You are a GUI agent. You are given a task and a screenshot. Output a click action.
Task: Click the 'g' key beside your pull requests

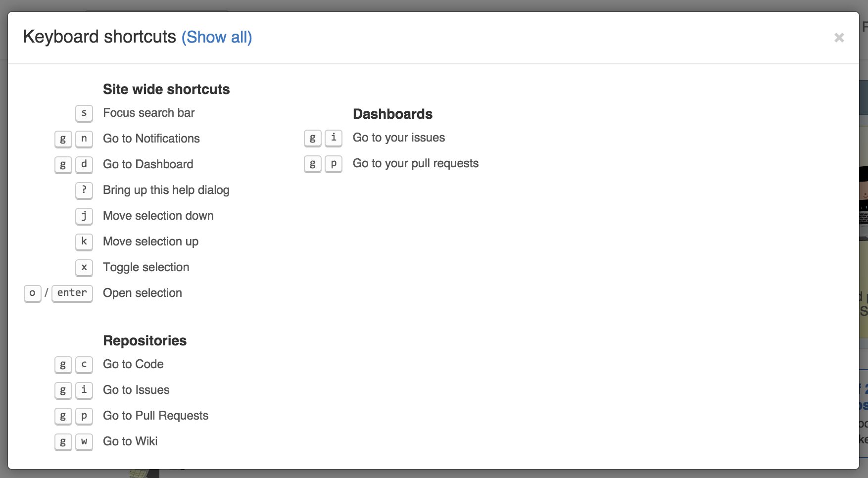(x=313, y=164)
